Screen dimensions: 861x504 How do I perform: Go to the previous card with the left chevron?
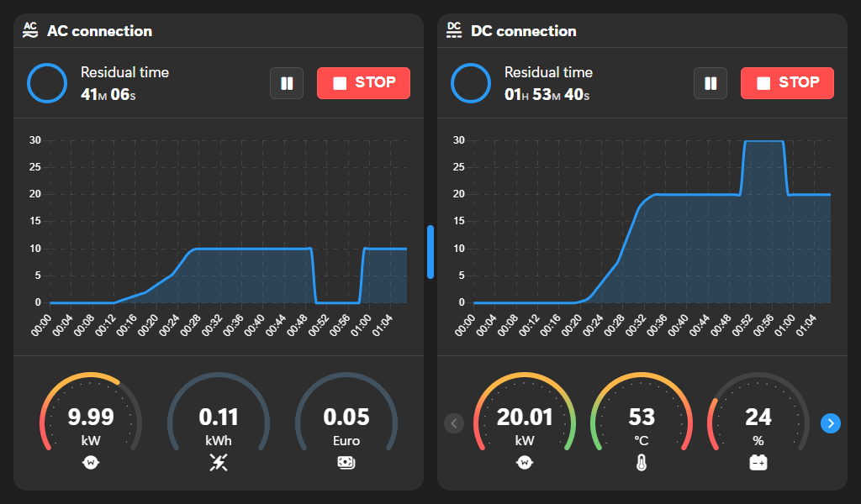point(454,423)
